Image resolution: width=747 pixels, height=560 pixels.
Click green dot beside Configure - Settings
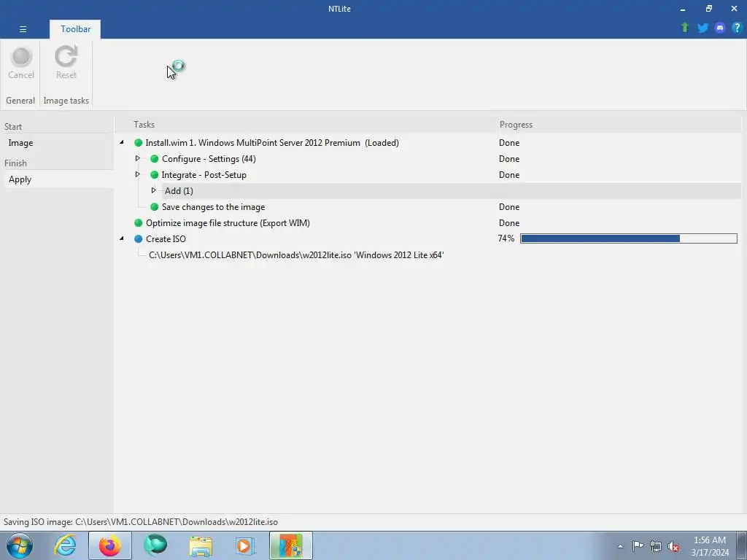click(x=155, y=159)
